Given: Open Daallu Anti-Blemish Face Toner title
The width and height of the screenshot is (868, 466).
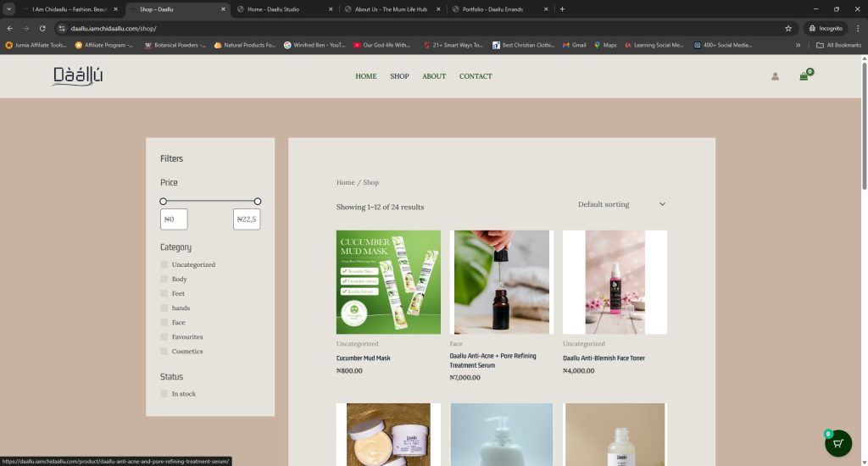Looking at the screenshot, I should [604, 358].
